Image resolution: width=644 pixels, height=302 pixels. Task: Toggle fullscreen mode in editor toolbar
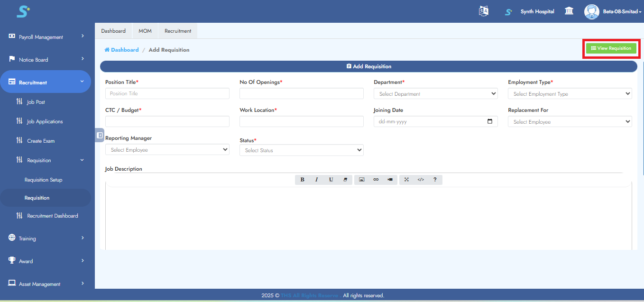point(406,180)
